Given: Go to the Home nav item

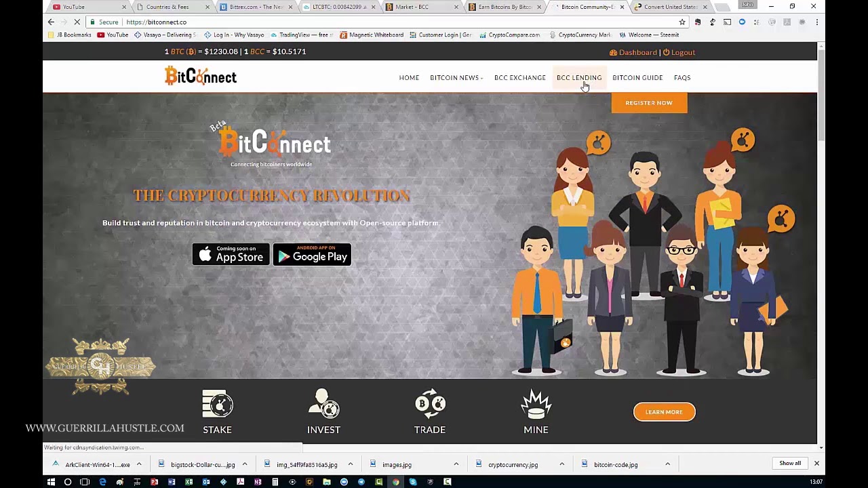Looking at the screenshot, I should tap(409, 78).
